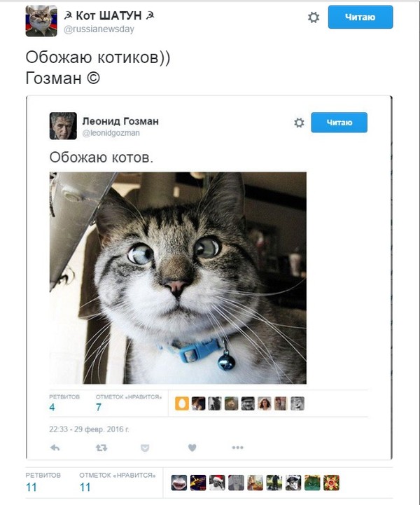420x505 pixels.
Task: View the 7 likes of the embedded tweet
Action: (x=129, y=403)
